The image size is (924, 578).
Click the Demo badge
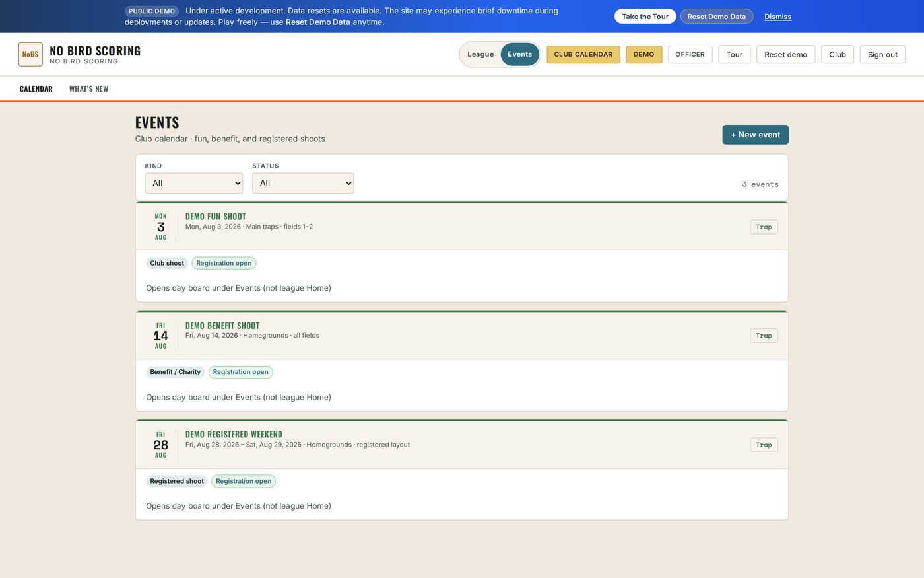pyautogui.click(x=643, y=54)
